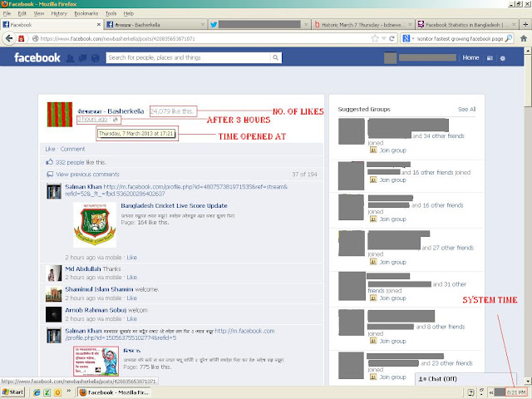This screenshot has height=399, width=532.
Task: Open URL history dropdown arrow in address bar
Action: 384,38
